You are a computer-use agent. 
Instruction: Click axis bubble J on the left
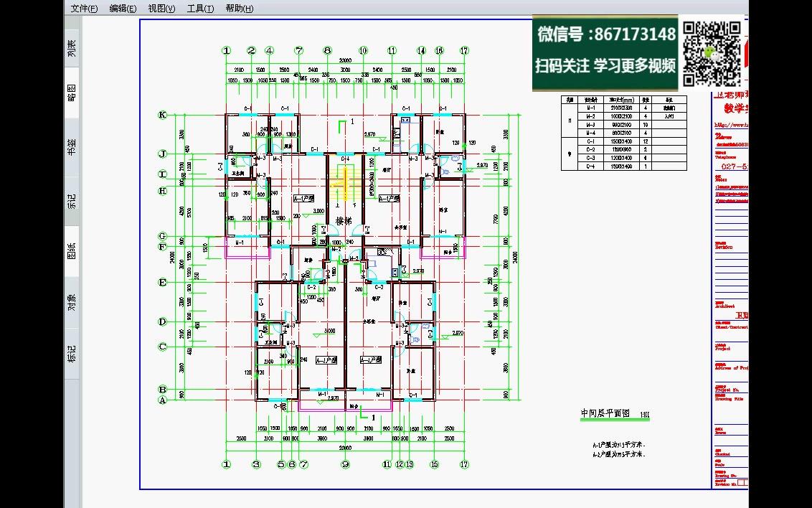[x=163, y=154]
